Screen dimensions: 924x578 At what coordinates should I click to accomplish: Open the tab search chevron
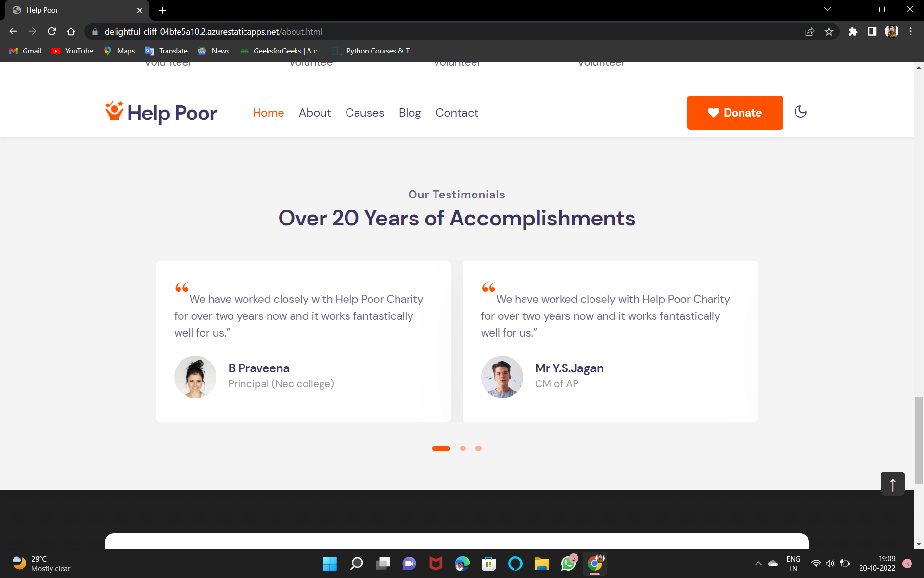827,9
